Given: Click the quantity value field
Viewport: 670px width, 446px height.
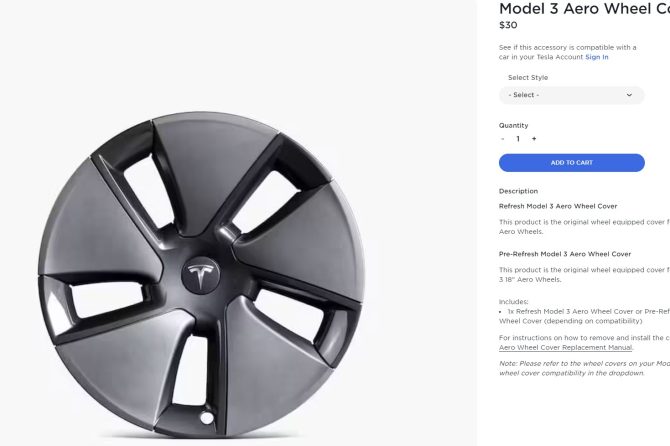Looking at the screenshot, I should click(x=518, y=139).
